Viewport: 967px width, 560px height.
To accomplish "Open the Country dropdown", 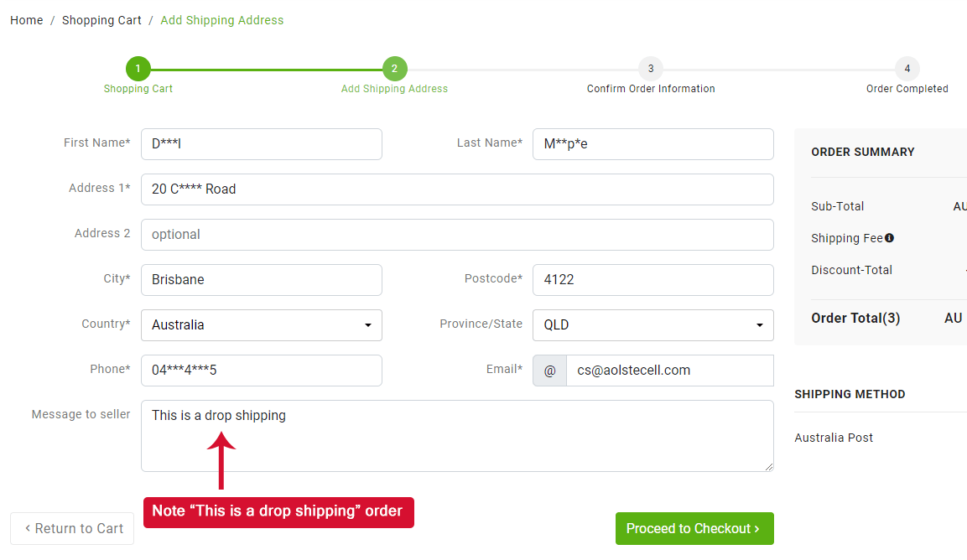I will pyautogui.click(x=261, y=325).
